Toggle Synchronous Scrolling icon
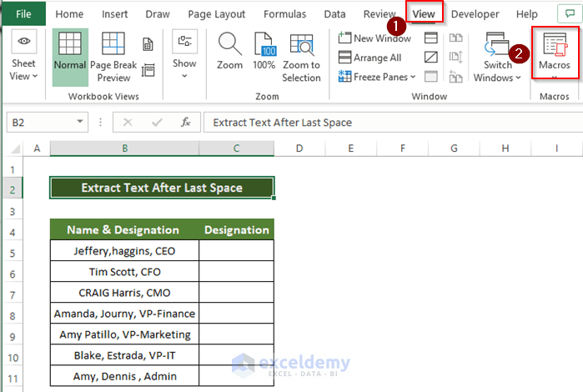 [x=456, y=57]
